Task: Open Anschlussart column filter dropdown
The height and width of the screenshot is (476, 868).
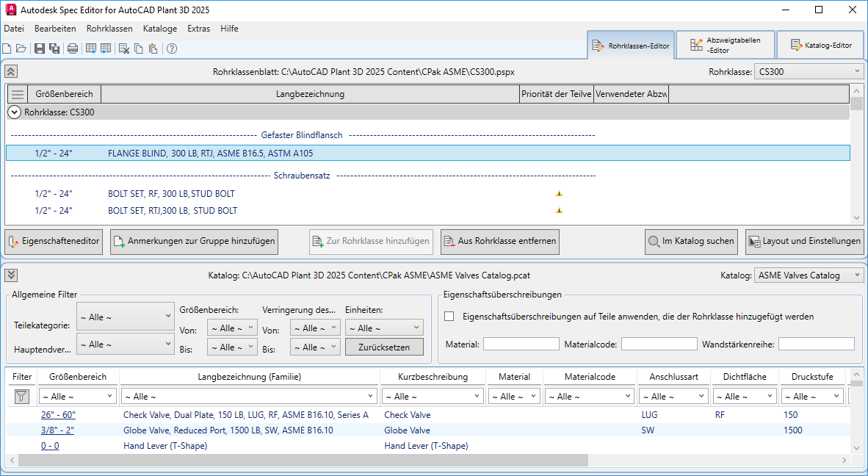Action: [x=673, y=396]
